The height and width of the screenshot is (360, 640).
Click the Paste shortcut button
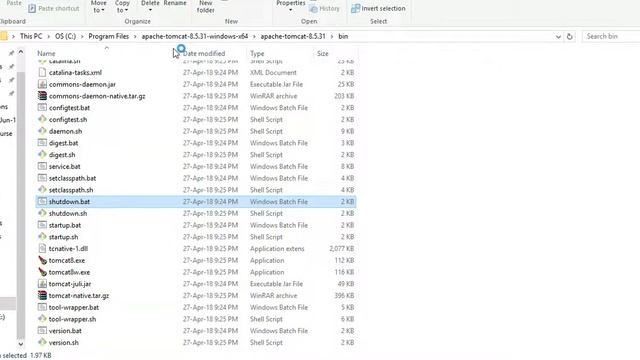tap(53, 8)
